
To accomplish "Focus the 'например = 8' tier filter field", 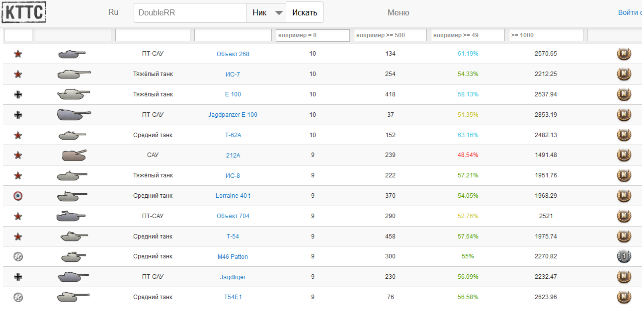I will (313, 35).
